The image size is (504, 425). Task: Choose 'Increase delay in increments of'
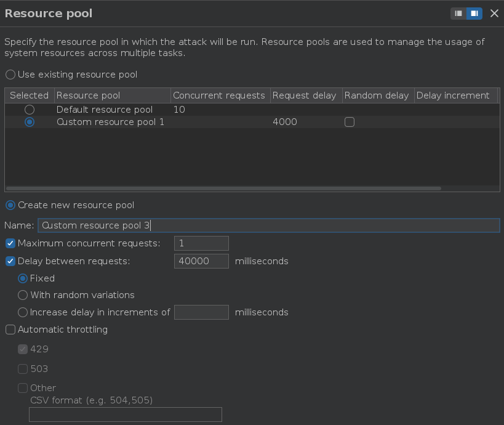23,312
